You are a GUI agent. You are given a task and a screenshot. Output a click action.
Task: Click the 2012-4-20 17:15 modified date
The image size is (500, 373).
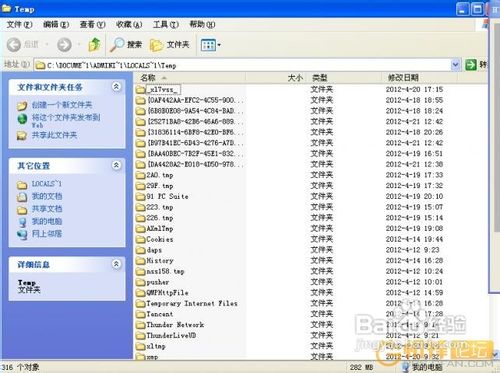coord(414,90)
